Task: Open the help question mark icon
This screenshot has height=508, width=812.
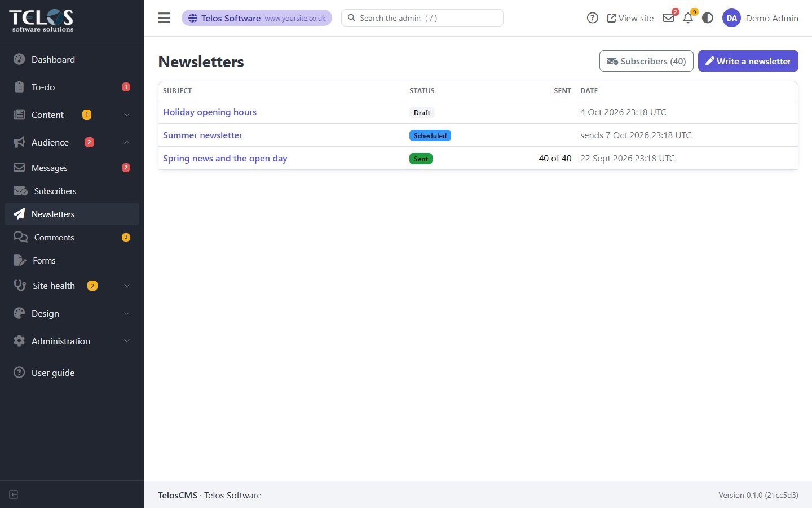Action: click(592, 18)
